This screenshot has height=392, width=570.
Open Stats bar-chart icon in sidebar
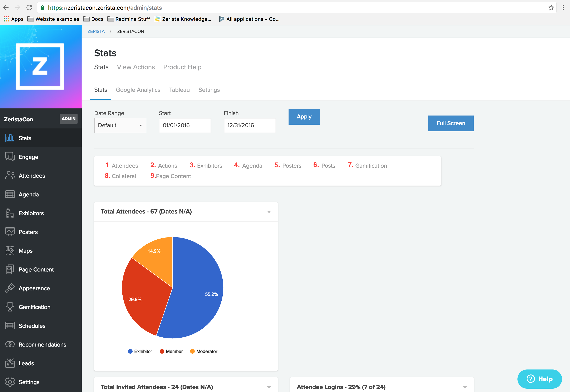(10, 138)
